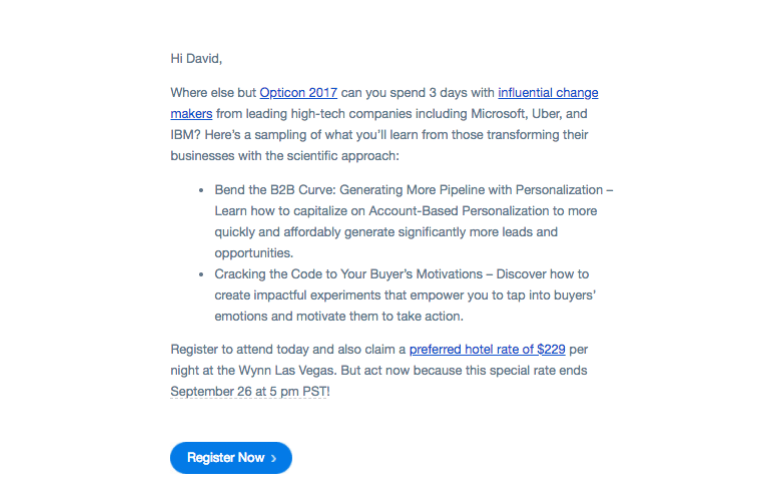Viewport: 776px width, 495px height.
Task: Click the word opportunities in first bullet
Action: 253,253
